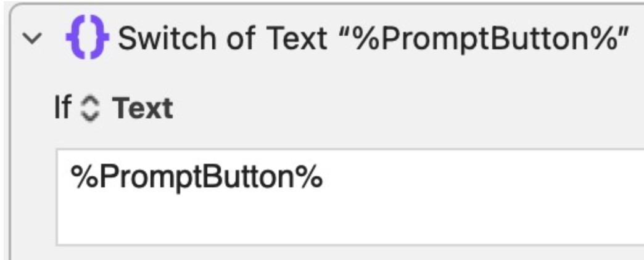Place cursor after %PromptButton% in the field

324,176
